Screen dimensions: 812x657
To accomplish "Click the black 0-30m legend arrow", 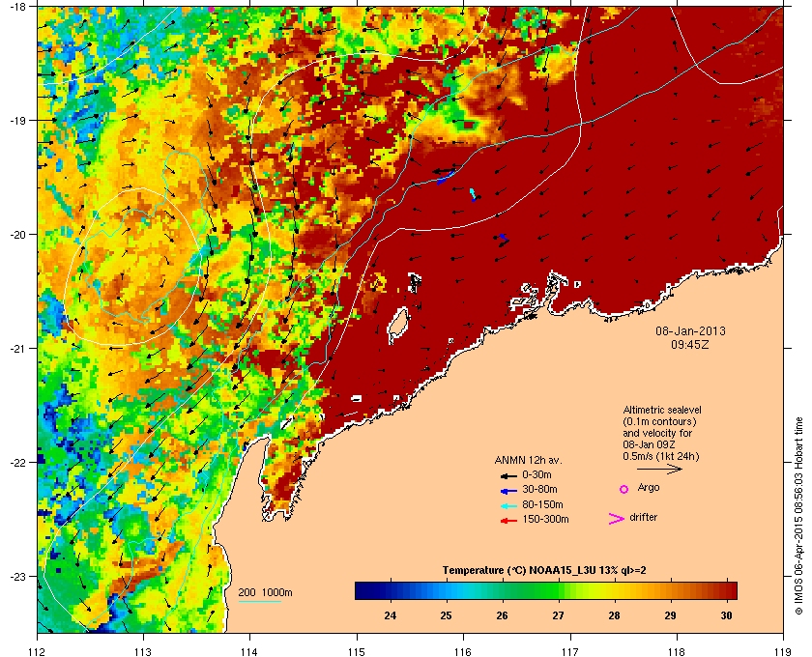I will [x=508, y=475].
